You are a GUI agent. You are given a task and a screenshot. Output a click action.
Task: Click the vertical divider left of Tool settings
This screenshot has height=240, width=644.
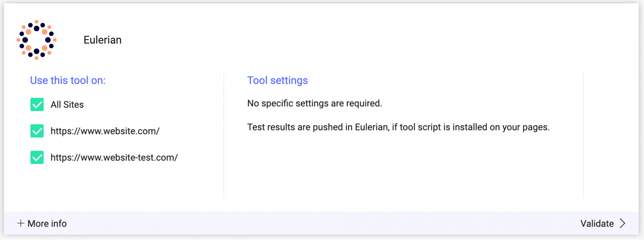pos(224,135)
